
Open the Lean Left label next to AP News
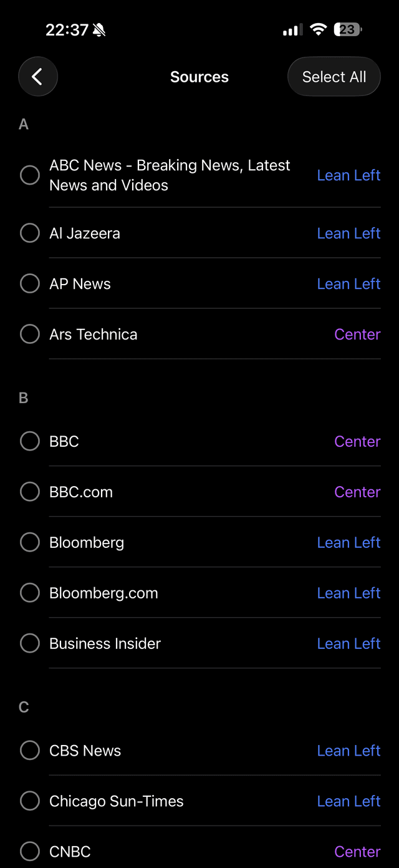point(349,283)
